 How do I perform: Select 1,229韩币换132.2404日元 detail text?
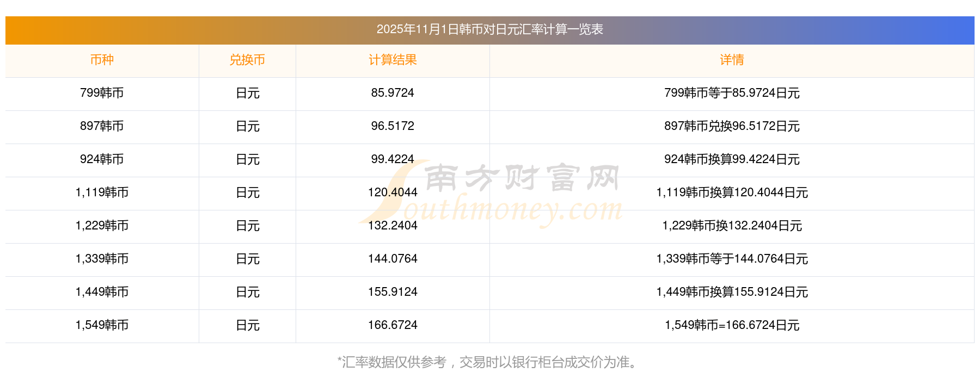coord(732,226)
